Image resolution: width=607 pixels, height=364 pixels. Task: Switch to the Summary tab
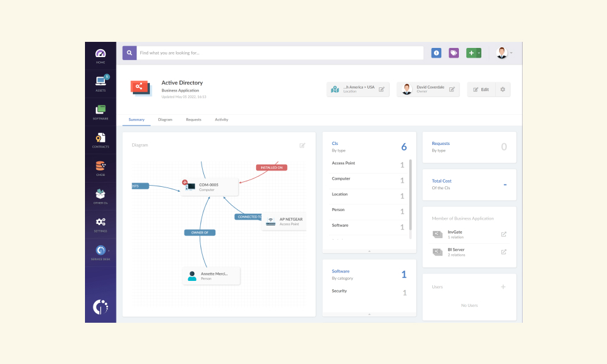(x=136, y=120)
